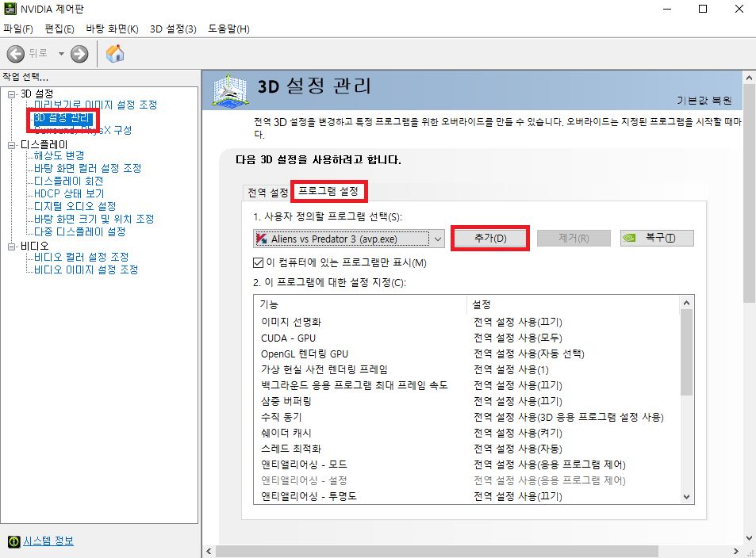Open the back history dropdown arrow
Viewport: 756px width, 558px height.
[61, 53]
